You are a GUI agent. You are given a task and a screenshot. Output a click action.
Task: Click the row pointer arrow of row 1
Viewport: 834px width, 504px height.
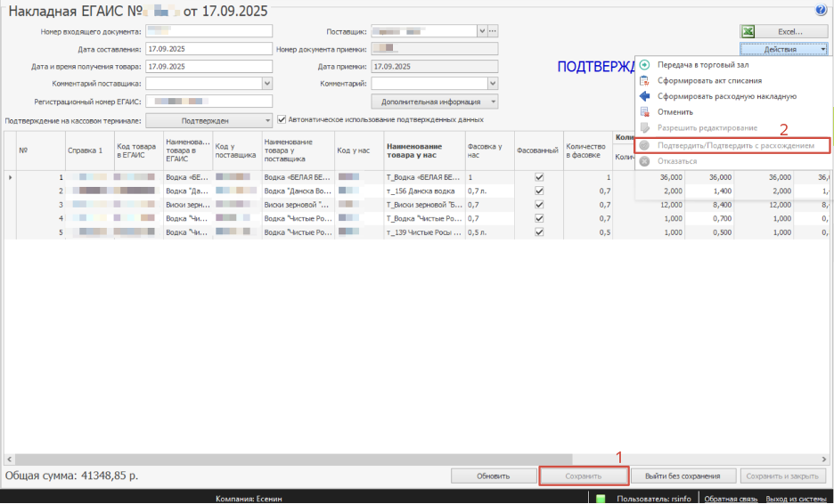coord(10,177)
